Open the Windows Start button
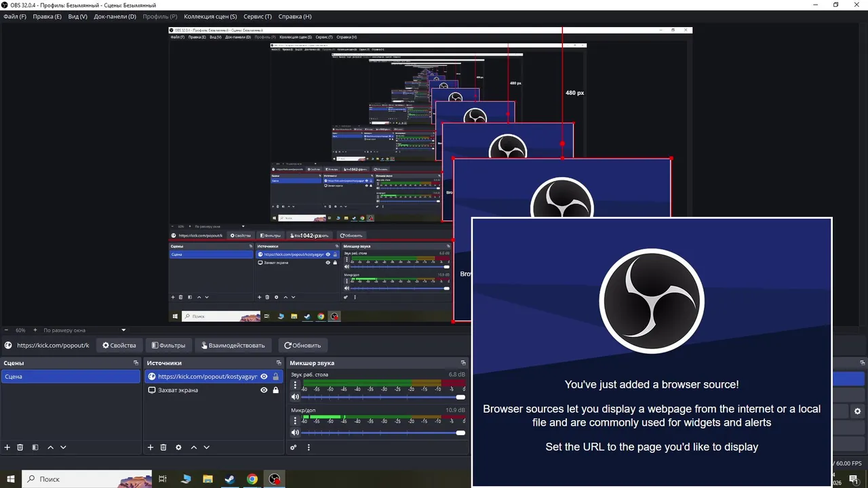 11,479
